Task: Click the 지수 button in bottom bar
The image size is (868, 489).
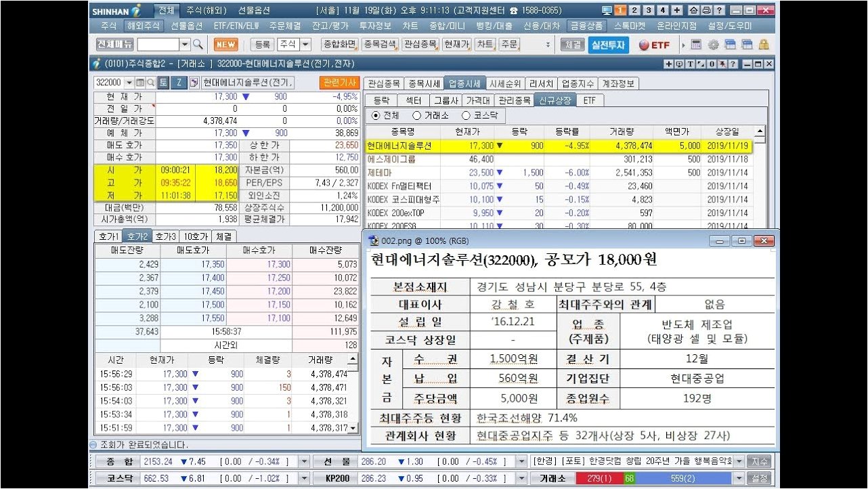Action: (760, 461)
